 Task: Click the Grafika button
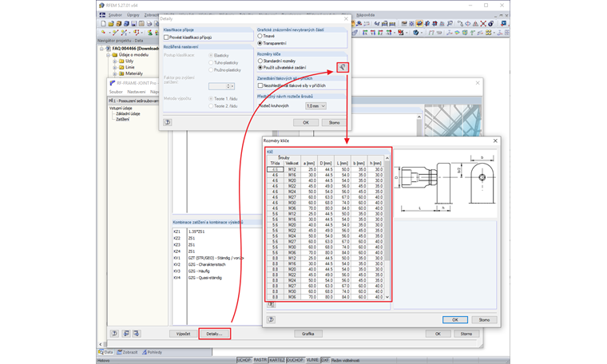[307, 334]
